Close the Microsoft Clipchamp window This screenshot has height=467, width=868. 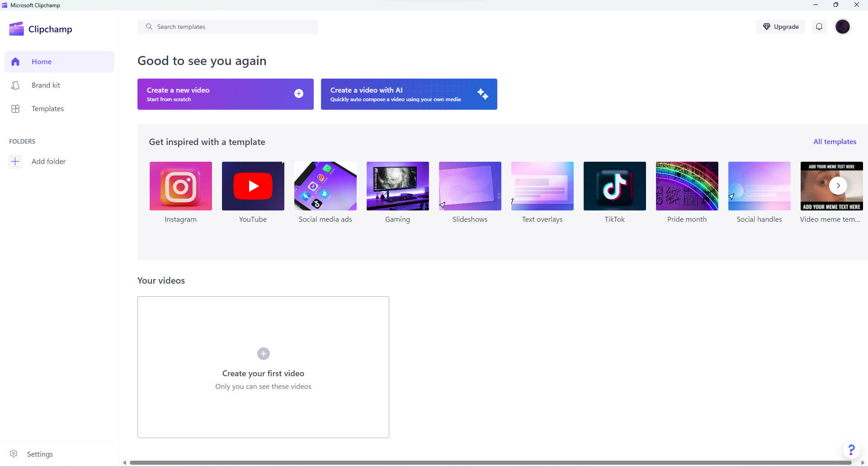coord(857,5)
